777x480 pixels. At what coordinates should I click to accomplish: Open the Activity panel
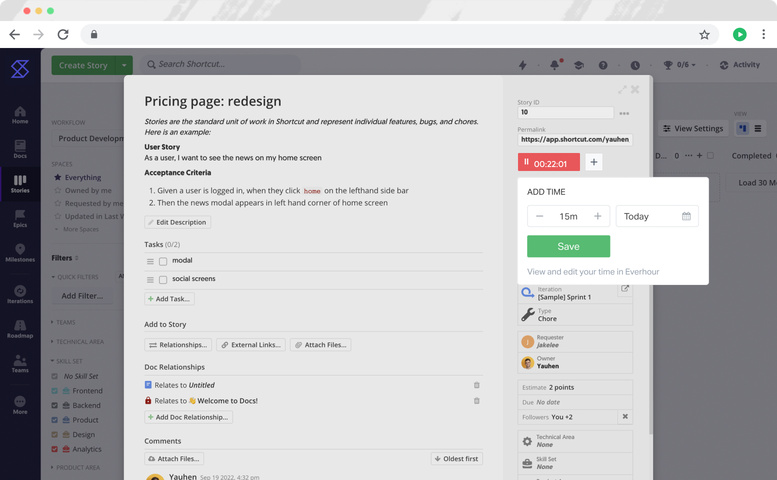[x=739, y=65]
